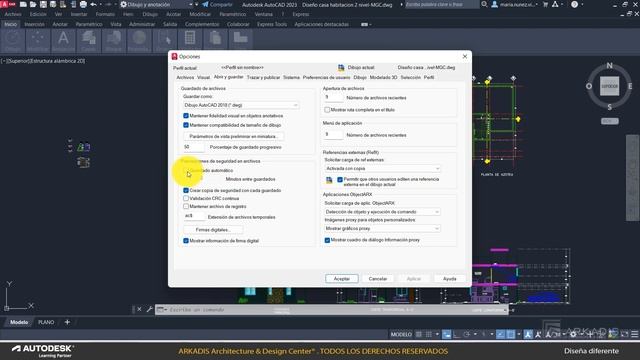640x360 pixels.
Task: Enable Mantener archivo de registro checkbox
Action: click(x=186, y=207)
